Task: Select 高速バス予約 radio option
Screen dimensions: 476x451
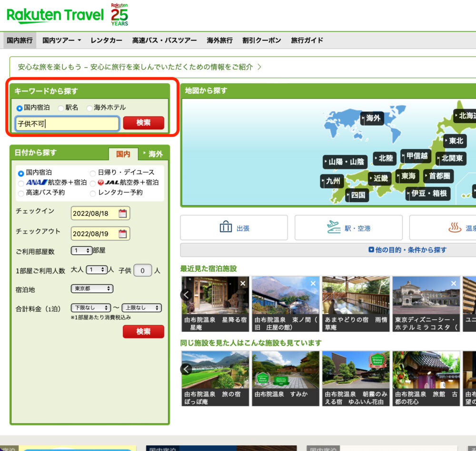Action: pos(21,193)
